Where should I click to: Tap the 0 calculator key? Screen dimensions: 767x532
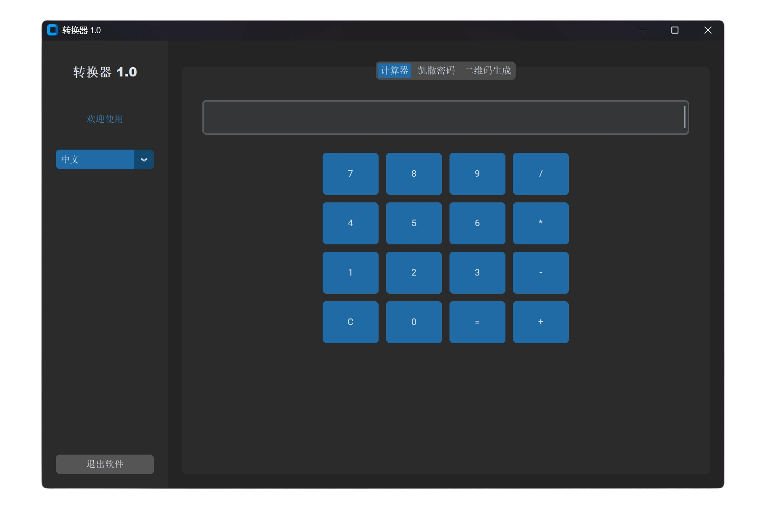[x=414, y=322]
